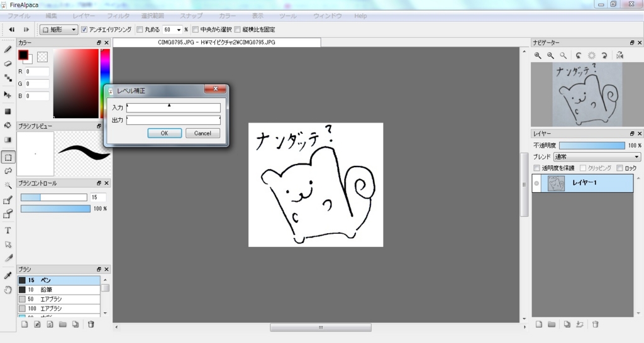Open the フィルタ menu
Image resolution: width=644 pixels, height=343 pixels.
[x=118, y=16]
